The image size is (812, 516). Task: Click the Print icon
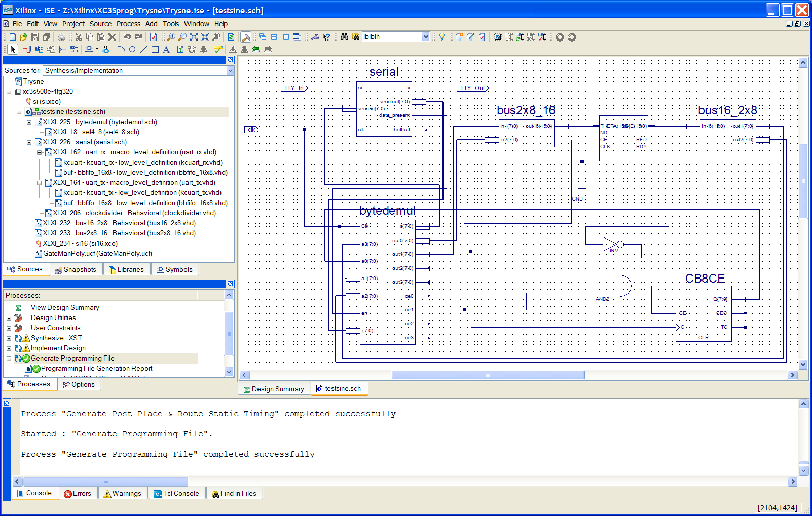(x=61, y=37)
